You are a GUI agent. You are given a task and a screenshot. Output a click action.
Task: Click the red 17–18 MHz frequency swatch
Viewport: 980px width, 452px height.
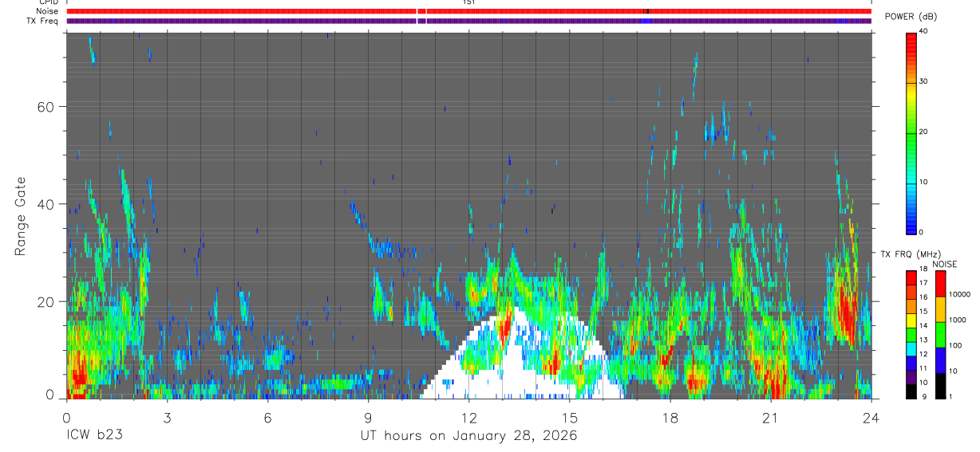tap(911, 277)
